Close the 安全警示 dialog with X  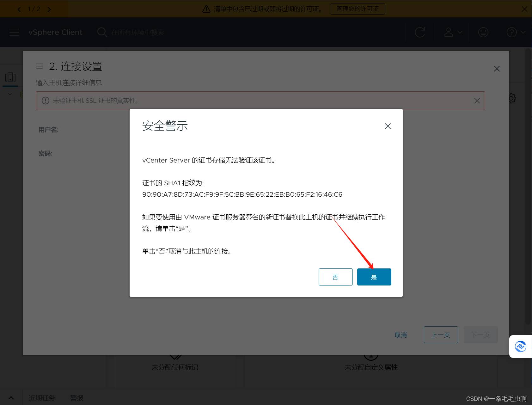pyautogui.click(x=388, y=126)
